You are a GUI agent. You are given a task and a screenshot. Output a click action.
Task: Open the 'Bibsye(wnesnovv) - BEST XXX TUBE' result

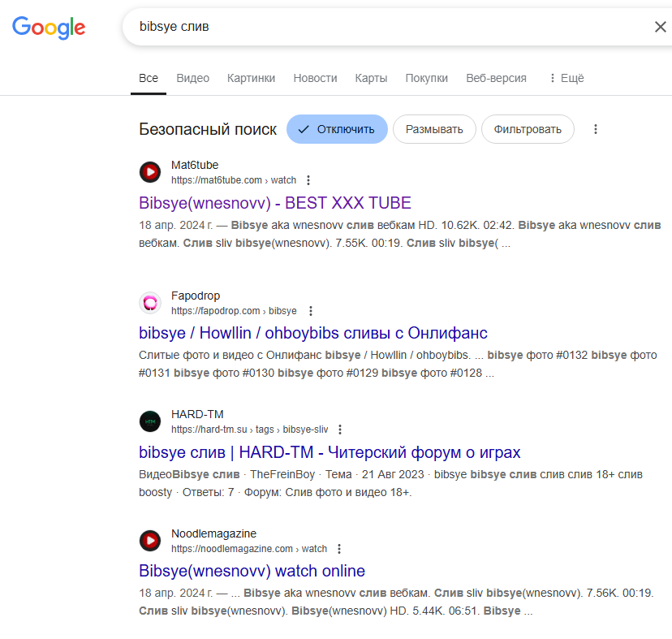coord(274,203)
